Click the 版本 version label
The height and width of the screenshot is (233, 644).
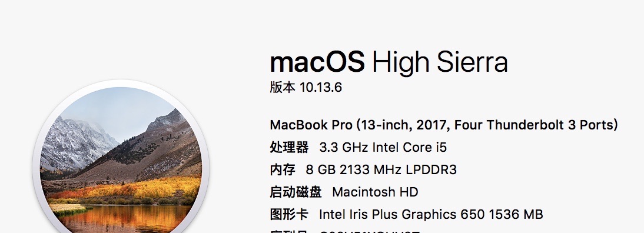[283, 87]
